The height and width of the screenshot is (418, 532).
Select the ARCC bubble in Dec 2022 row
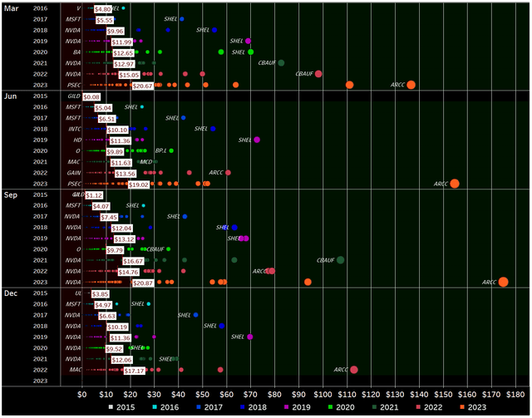click(354, 370)
